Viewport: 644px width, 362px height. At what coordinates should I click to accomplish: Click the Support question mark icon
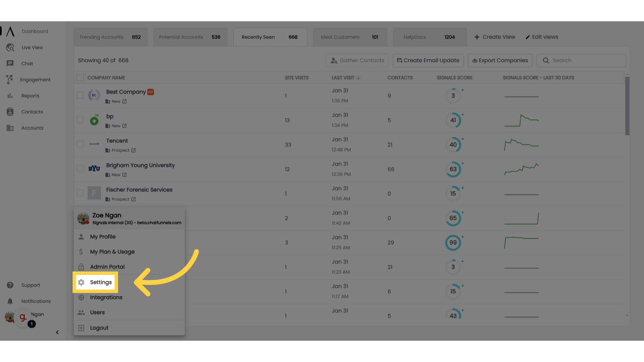click(x=10, y=285)
